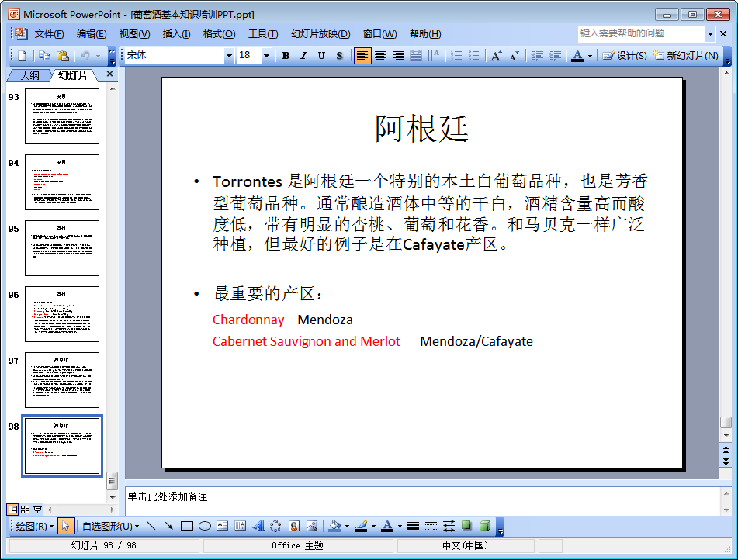Open font color dropdown on formatting toolbar
The width and height of the screenshot is (738, 560).
tap(590, 56)
